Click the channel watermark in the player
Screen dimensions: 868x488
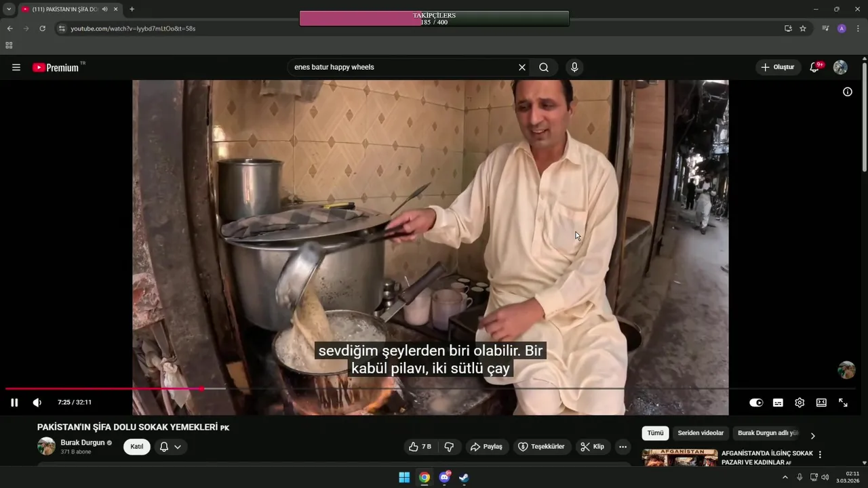click(846, 369)
